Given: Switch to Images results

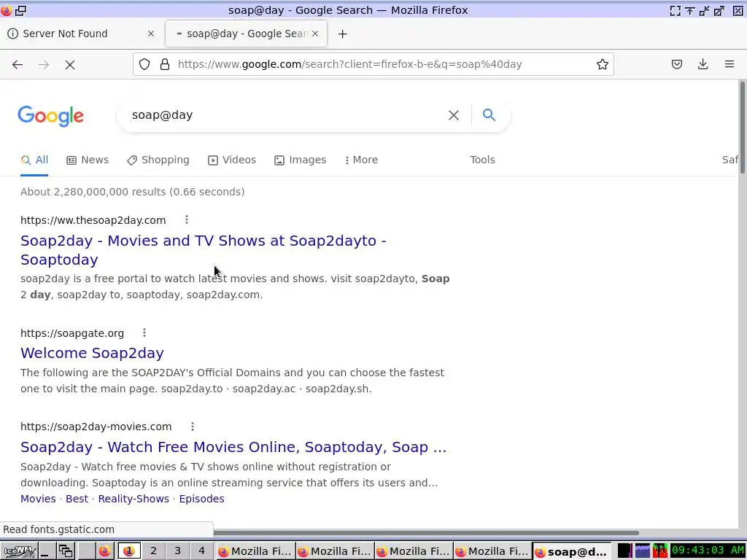Looking at the screenshot, I should coord(300,160).
